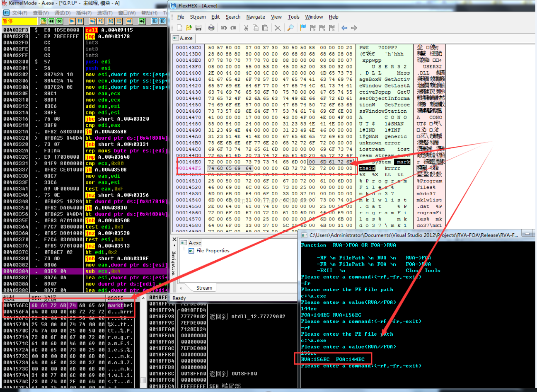
Task: Open 插件(P) menu in debugger
Action: [x=84, y=13]
